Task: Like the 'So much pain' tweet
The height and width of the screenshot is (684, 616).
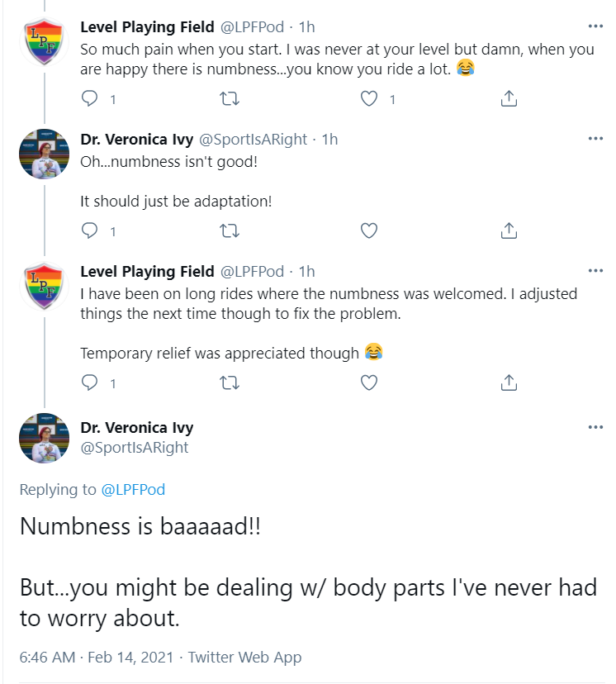Action: [369, 98]
